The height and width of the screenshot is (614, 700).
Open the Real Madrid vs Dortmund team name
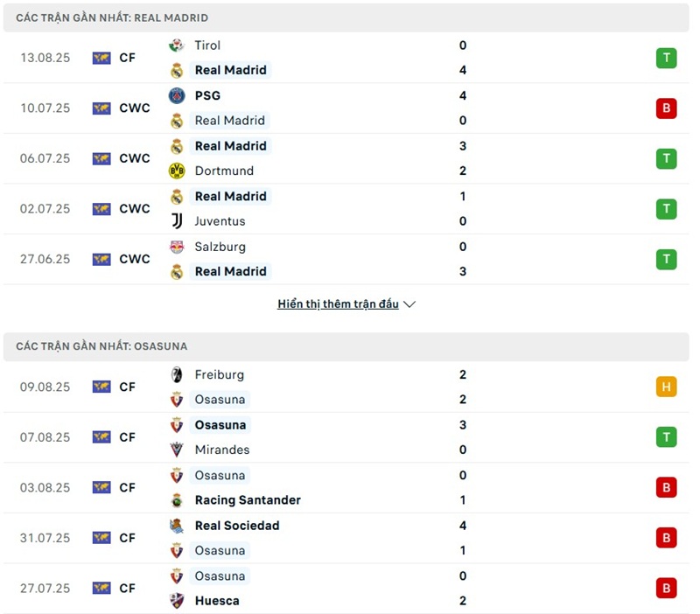(231, 146)
